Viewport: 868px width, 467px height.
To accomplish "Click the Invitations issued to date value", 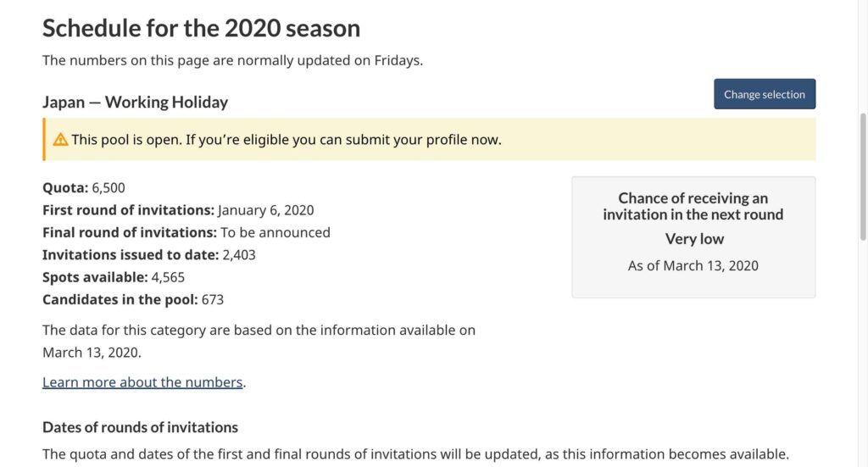I will 238,254.
